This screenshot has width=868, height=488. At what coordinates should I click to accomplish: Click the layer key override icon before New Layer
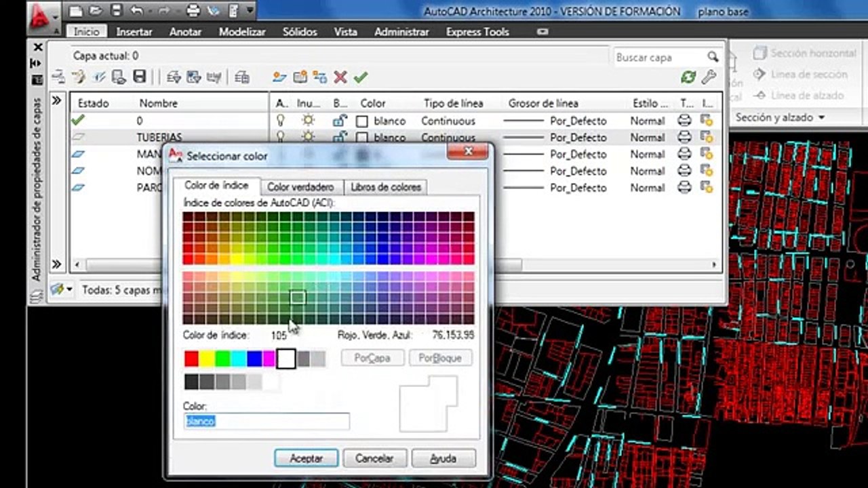[241, 77]
